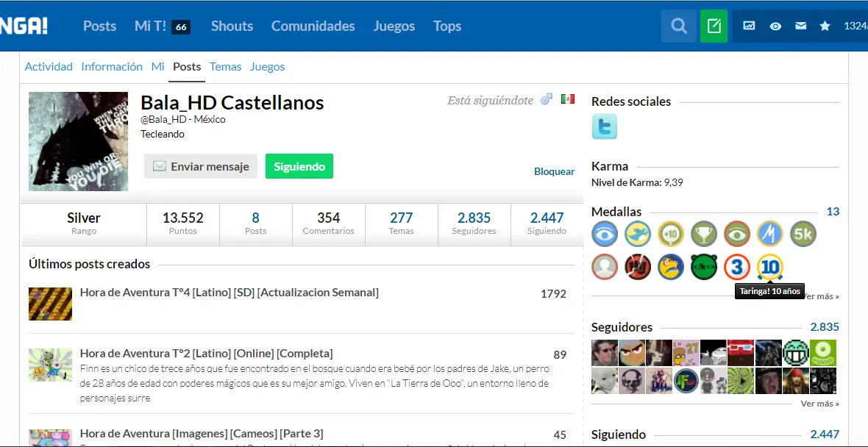Click the Enviar mensaje button
Viewport: 868px width, 447px height.
coord(200,166)
